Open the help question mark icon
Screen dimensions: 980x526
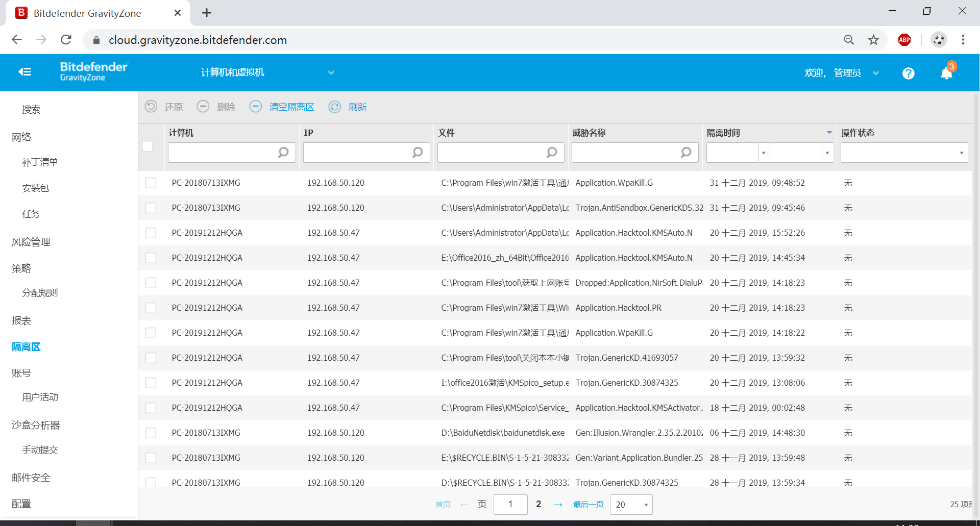tap(908, 73)
